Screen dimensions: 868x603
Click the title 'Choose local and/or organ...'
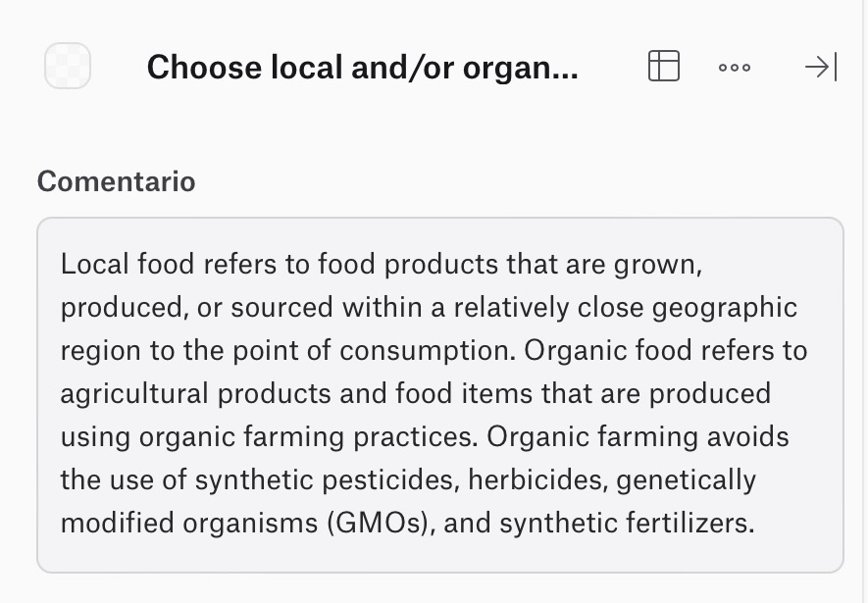click(363, 68)
